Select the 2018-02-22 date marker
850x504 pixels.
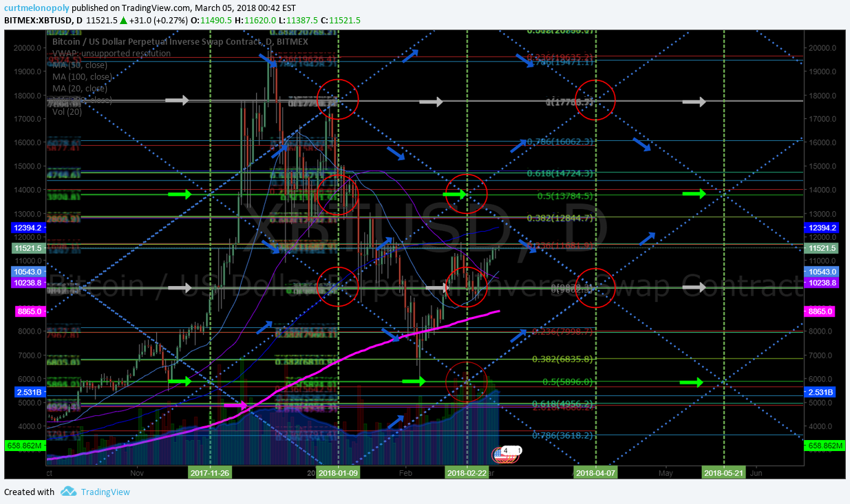pyautogui.click(x=467, y=472)
